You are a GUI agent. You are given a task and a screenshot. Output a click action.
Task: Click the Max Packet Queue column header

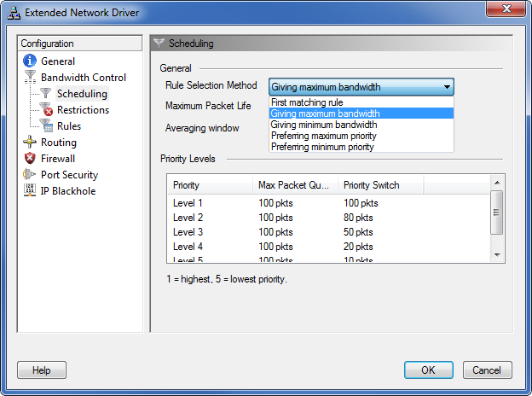pos(294,185)
